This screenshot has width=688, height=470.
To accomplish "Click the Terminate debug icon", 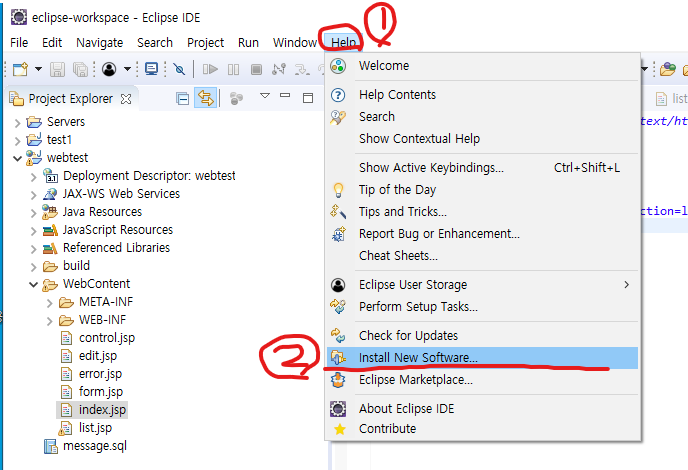I will [x=256, y=69].
